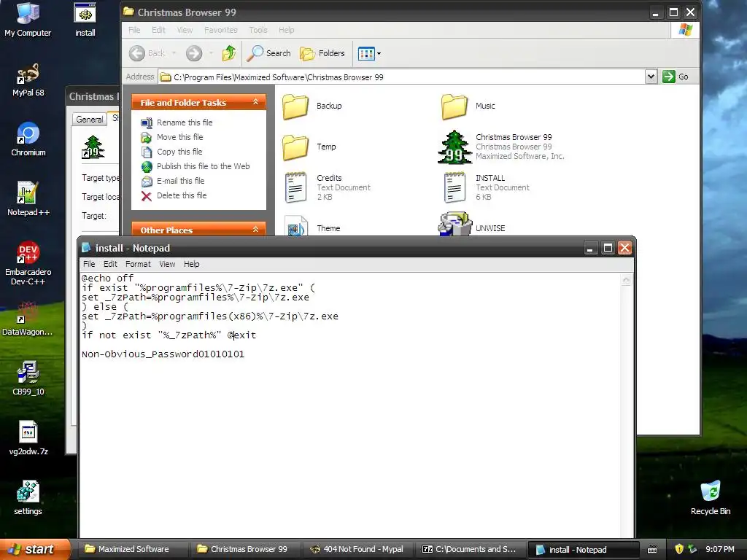
Task: Expand the Address bar dropdown
Action: click(651, 77)
